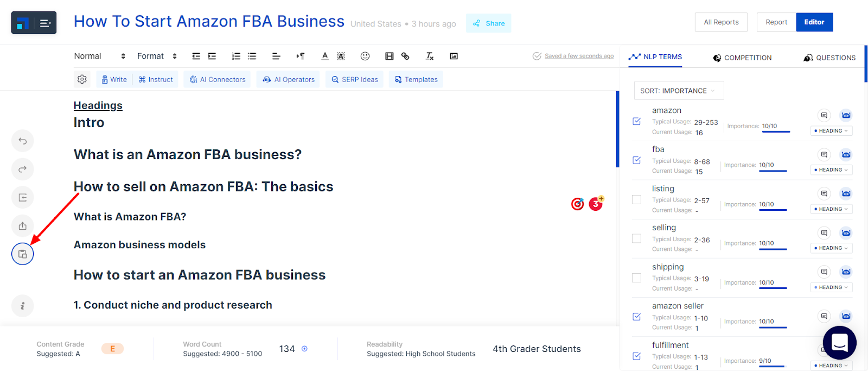Open the Format dropdown

click(157, 56)
